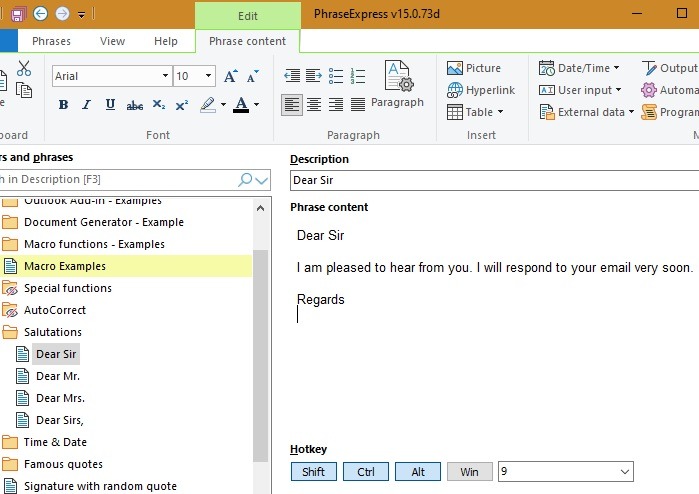The image size is (699, 494).
Task: Open the quick access toolbar dropdown arrow
Action: pos(81,15)
